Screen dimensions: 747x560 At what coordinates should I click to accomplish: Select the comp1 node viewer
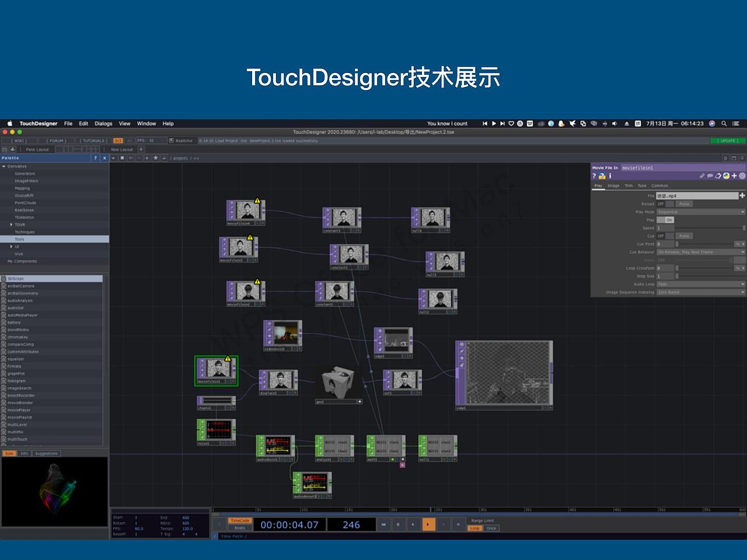508,373
